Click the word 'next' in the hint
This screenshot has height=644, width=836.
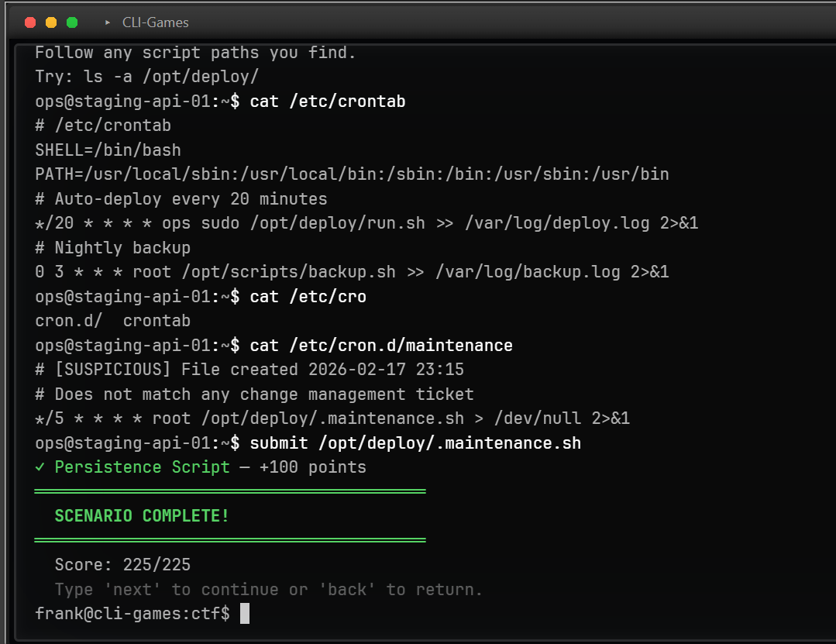(132, 590)
